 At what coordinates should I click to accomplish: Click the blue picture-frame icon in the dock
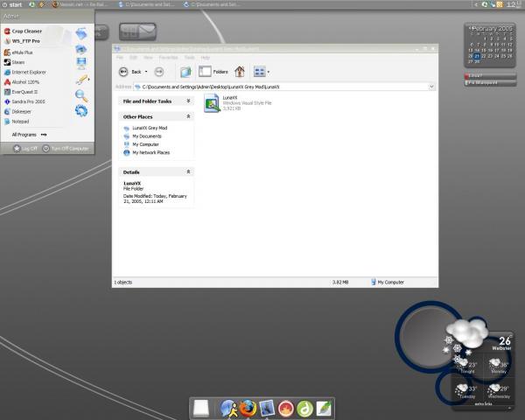click(267, 408)
